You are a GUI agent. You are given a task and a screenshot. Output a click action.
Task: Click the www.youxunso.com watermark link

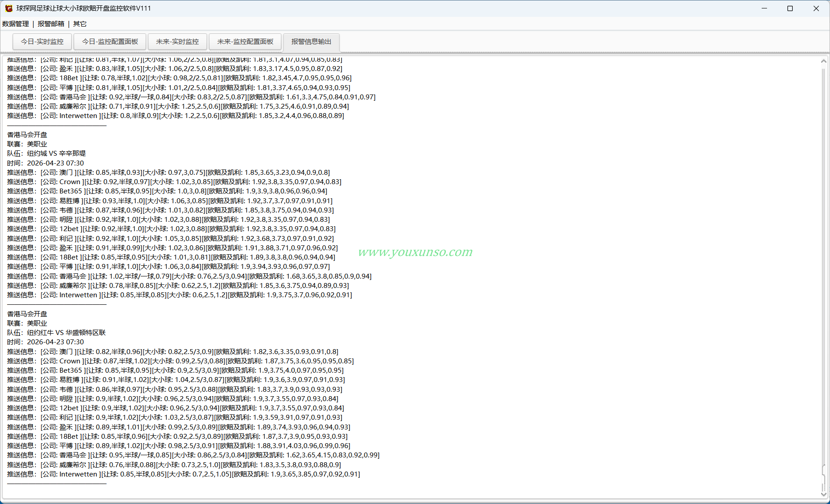point(415,252)
